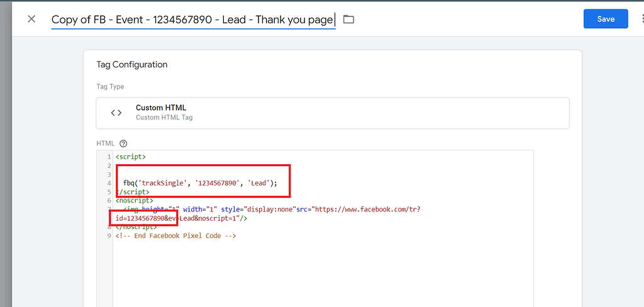This screenshot has height=307, width=644.
Task: Close the tag editor with the X icon
Action: (31, 19)
